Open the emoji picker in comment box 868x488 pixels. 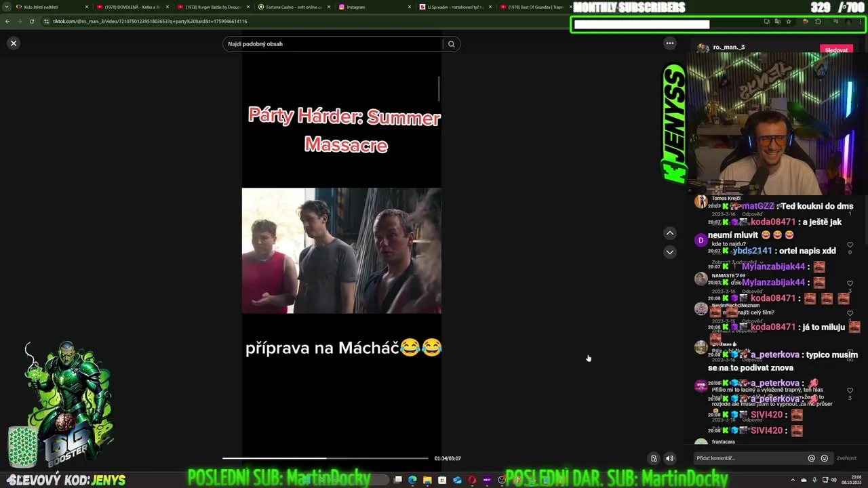[x=825, y=458]
